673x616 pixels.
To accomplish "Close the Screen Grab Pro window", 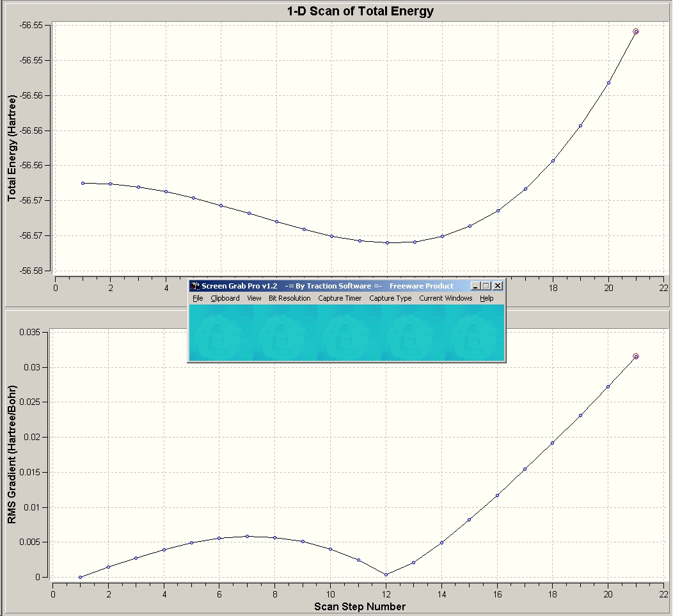I will tap(498, 286).
